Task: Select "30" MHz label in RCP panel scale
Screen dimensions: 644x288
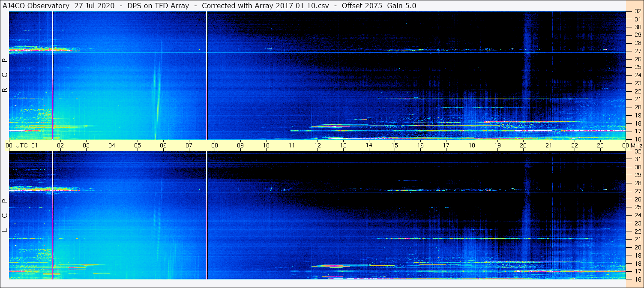Action: pos(638,27)
